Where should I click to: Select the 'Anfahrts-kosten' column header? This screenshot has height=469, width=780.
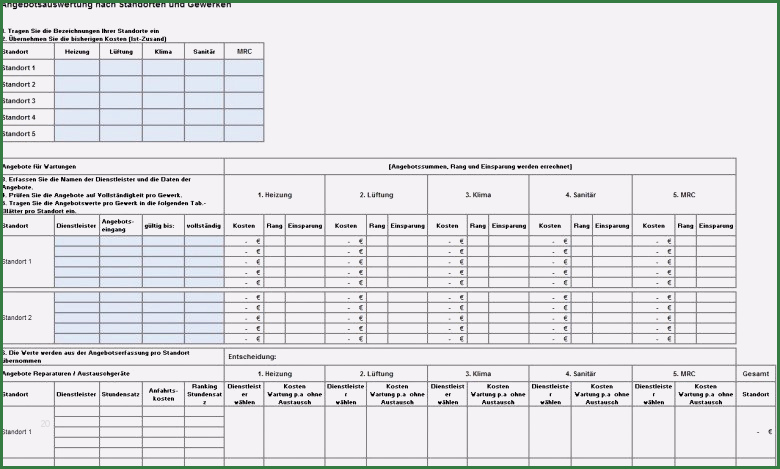(x=163, y=394)
